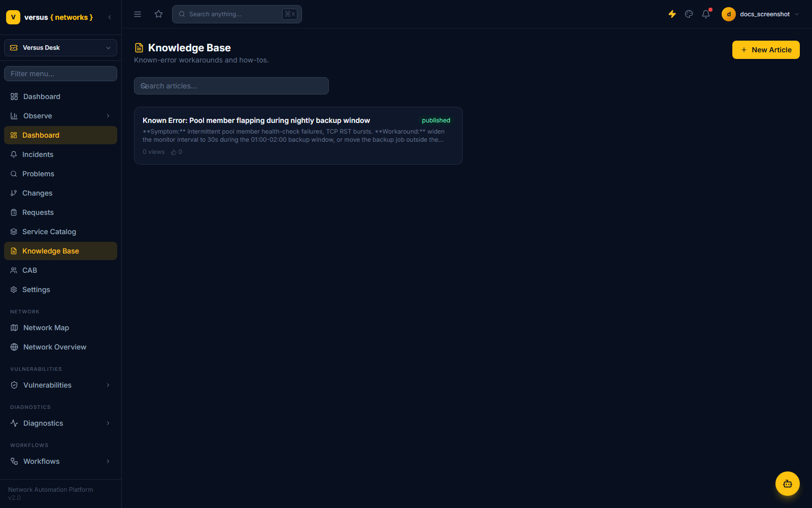
Task: Open the Pool member flapping article
Action: [298, 136]
